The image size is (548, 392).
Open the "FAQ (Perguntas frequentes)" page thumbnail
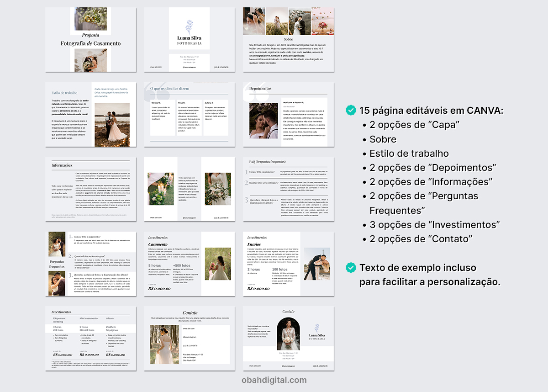[x=288, y=189]
